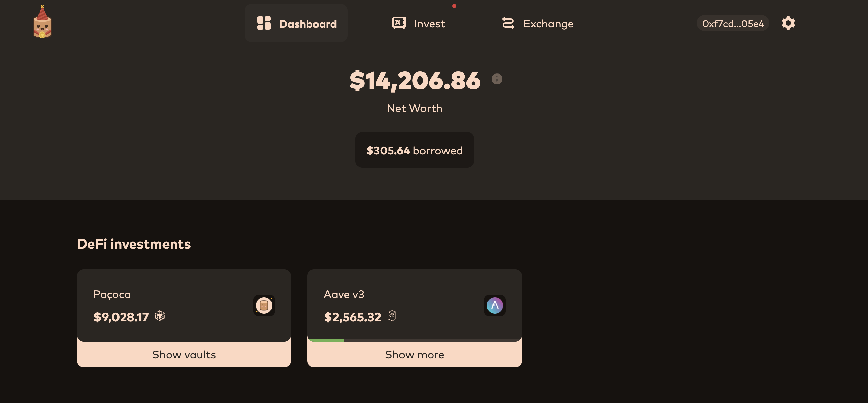Select the Dashboard tab

[296, 23]
